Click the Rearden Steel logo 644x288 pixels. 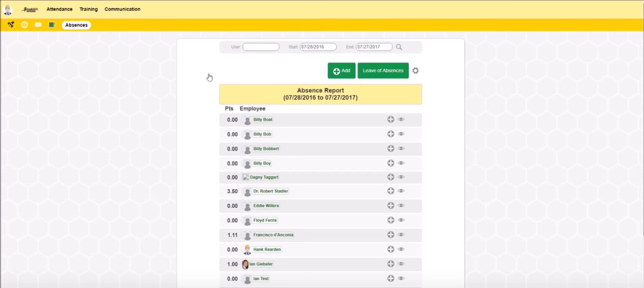click(x=30, y=10)
